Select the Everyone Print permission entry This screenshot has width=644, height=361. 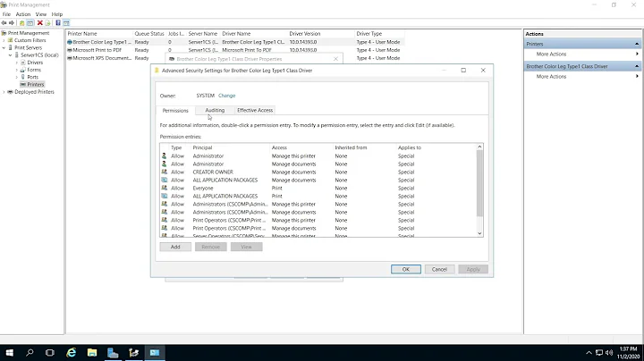point(318,188)
